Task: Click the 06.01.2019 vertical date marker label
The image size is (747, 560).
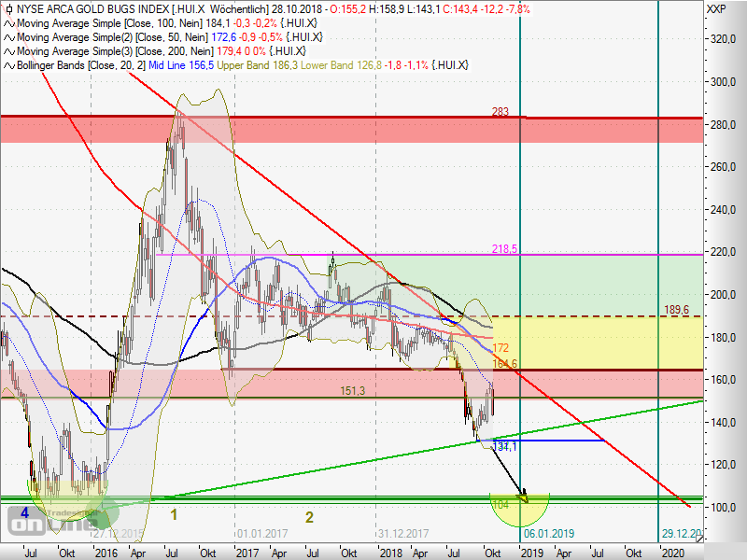Action: (547, 533)
